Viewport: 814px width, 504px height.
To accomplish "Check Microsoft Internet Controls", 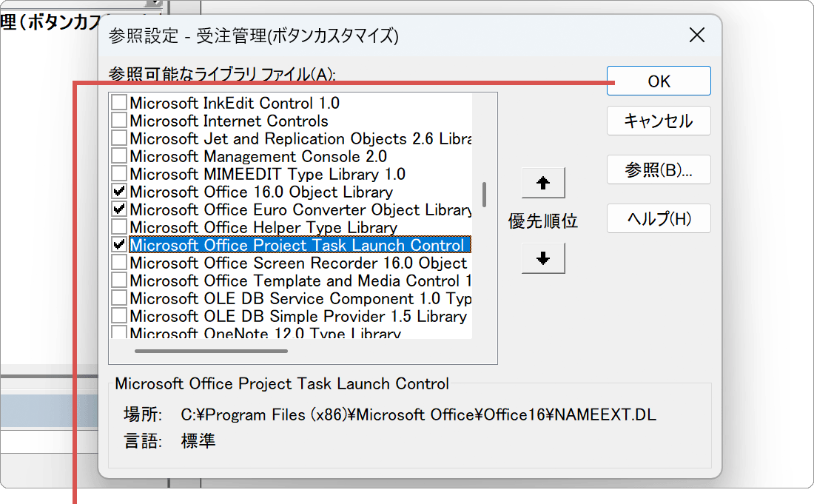I will pos(118,121).
